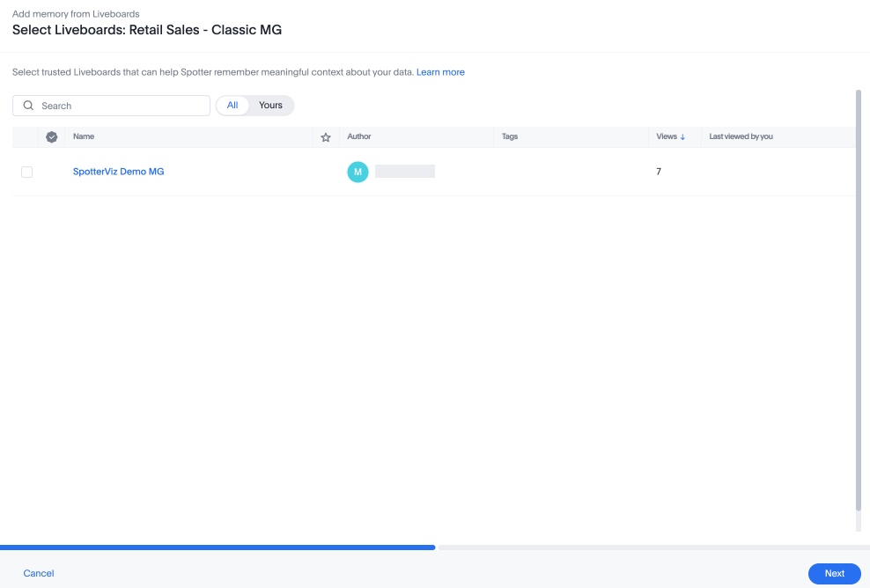
Task: Sort by the Views column header
Action: pos(667,136)
